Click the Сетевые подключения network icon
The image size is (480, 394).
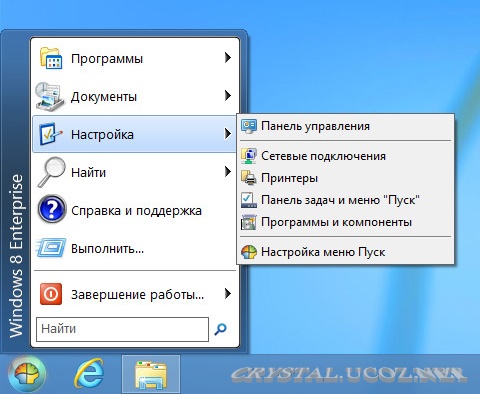(x=249, y=156)
